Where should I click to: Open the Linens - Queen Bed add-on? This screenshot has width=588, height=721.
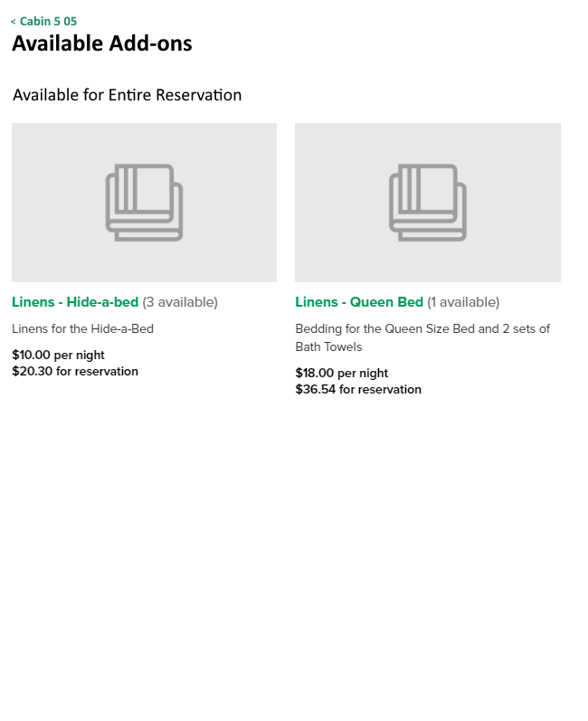click(359, 302)
